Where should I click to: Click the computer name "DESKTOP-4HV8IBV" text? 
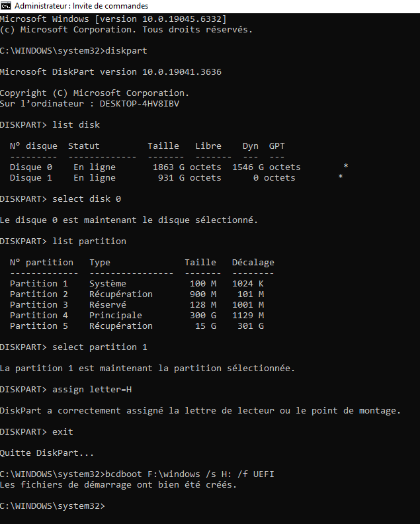pyautogui.click(x=140, y=103)
